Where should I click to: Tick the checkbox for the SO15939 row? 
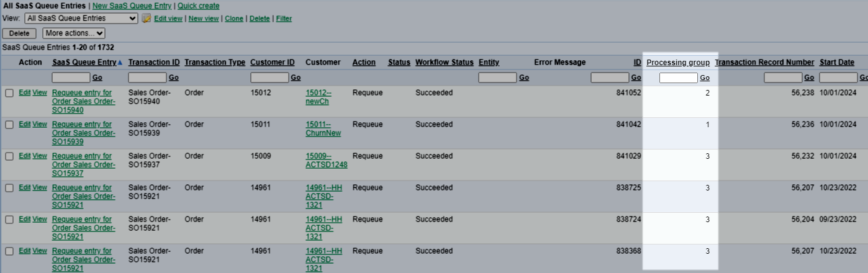click(9, 125)
